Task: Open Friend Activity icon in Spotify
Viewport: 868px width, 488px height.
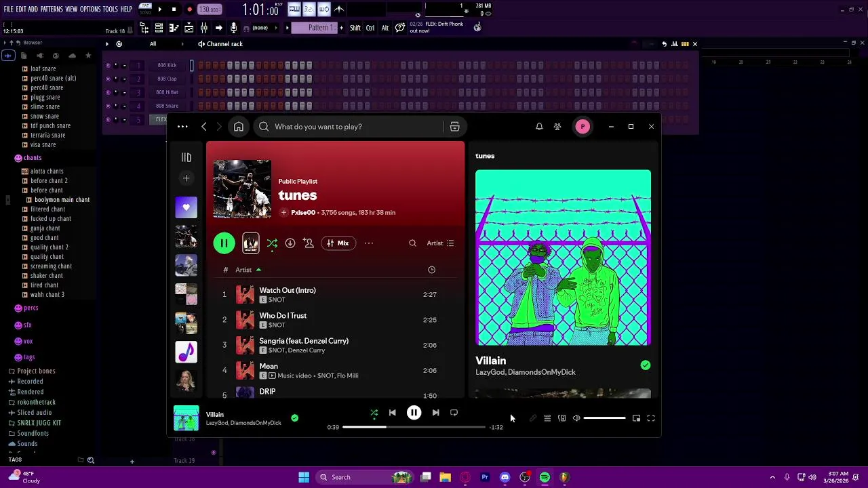Action: [x=557, y=127]
